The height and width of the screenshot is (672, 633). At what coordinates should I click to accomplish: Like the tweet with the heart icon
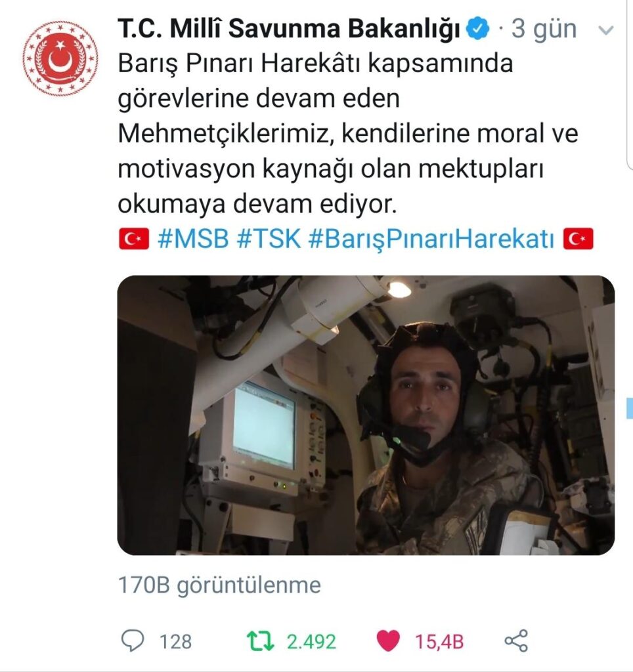coord(388,640)
